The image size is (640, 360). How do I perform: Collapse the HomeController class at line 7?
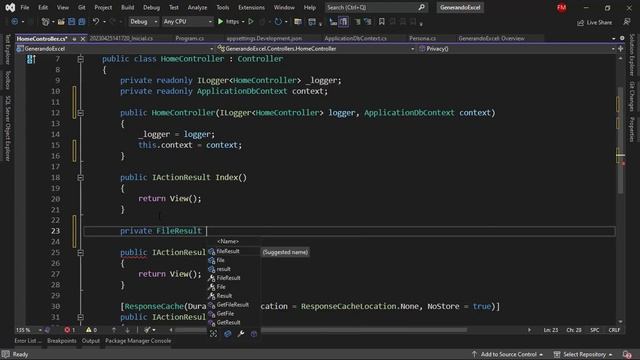click(80, 59)
